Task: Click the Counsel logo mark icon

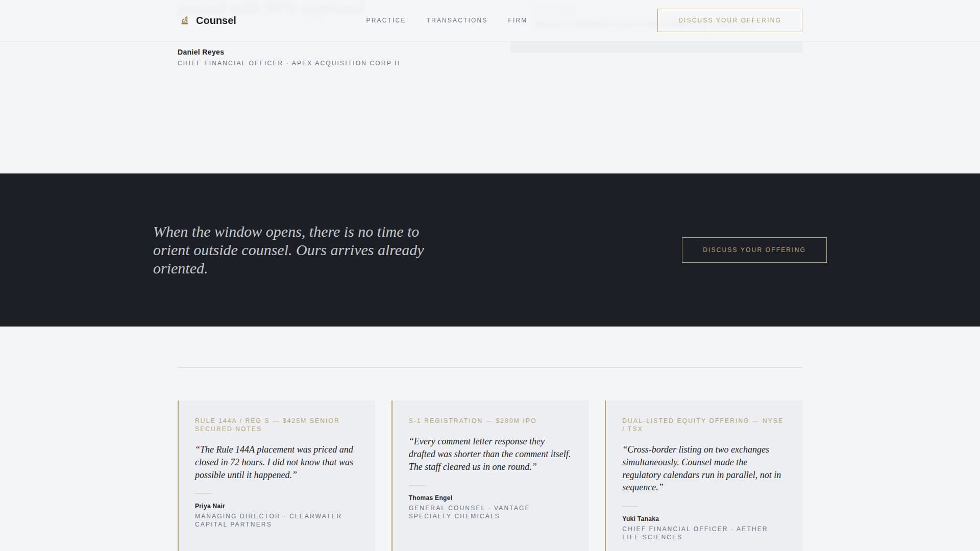Action: pyautogui.click(x=184, y=20)
